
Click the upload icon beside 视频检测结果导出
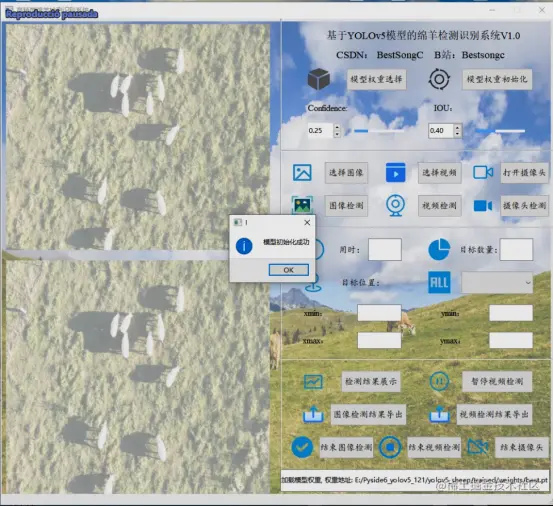[x=439, y=414]
